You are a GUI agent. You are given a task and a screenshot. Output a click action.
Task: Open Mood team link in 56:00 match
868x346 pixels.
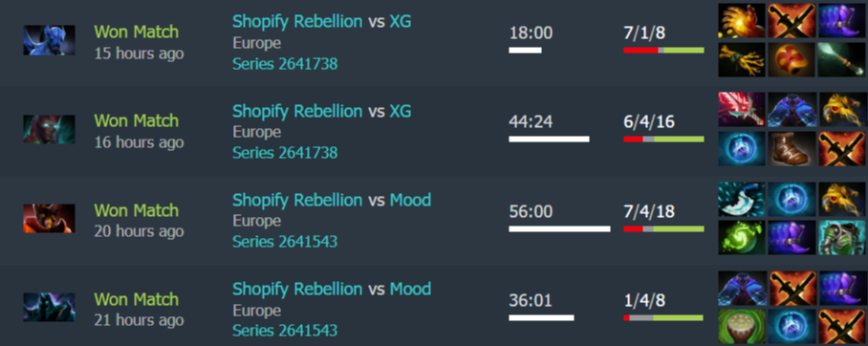tap(410, 200)
